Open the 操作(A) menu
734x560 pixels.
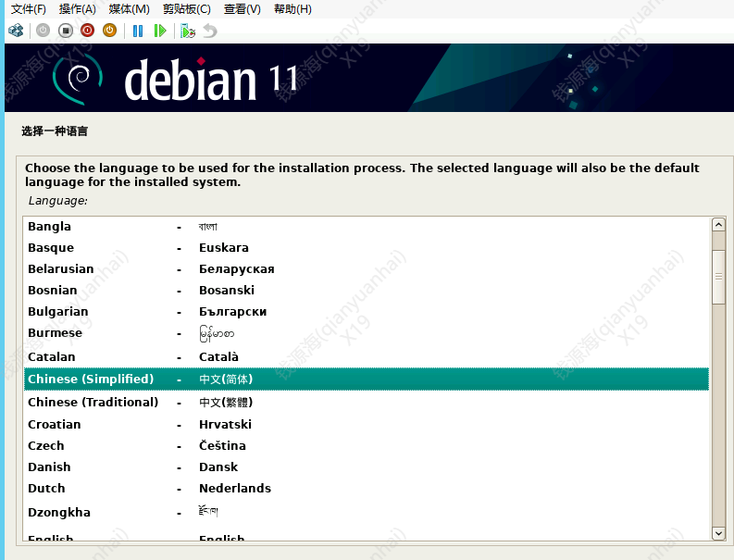pos(78,9)
